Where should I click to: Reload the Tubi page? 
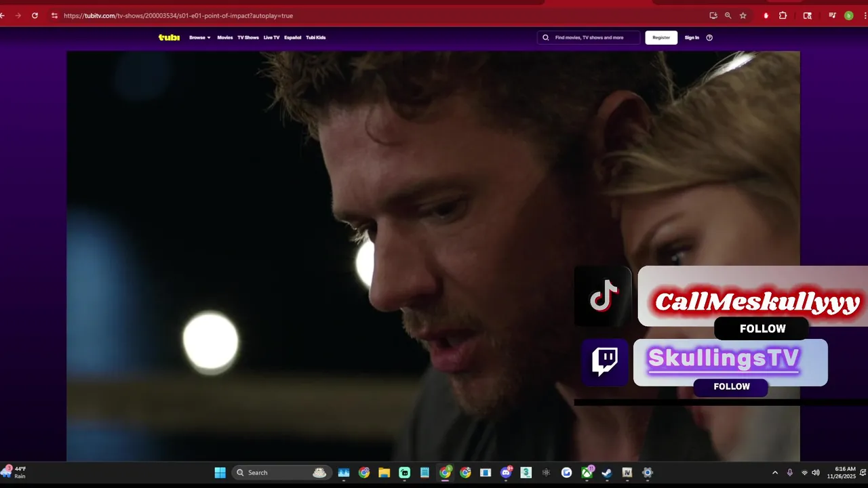point(35,16)
